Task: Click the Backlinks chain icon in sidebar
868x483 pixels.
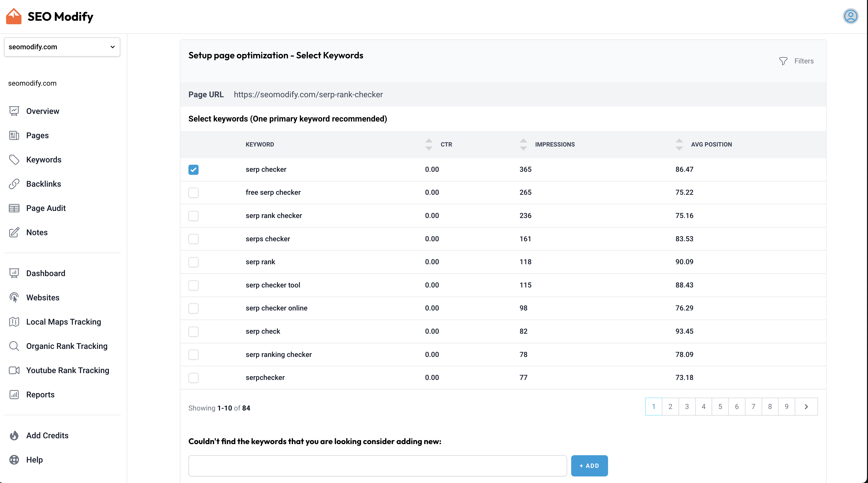Action: (14, 184)
